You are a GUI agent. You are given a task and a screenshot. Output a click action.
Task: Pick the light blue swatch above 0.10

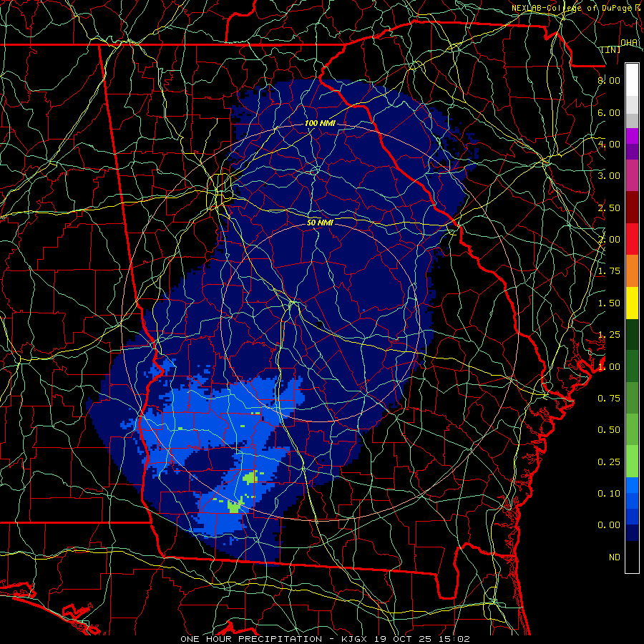pos(632,485)
